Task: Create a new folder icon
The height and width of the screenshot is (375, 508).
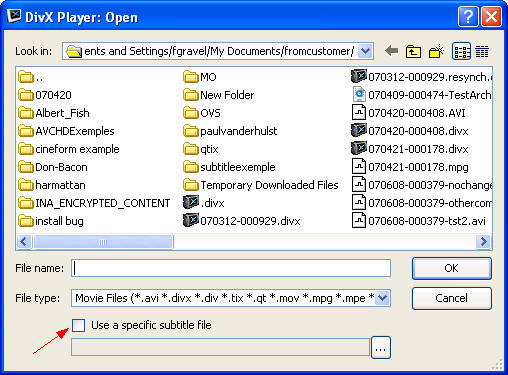Action: pyautogui.click(x=436, y=51)
